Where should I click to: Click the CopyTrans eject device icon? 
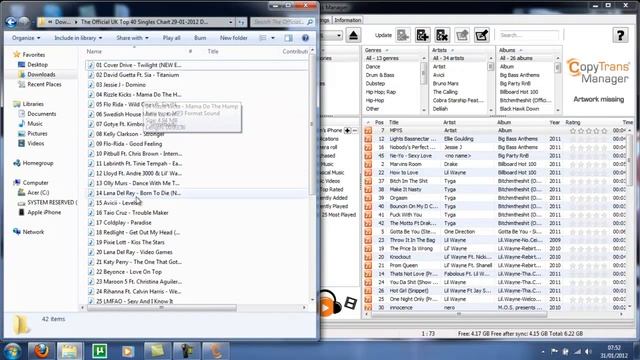pyautogui.click(x=353, y=36)
